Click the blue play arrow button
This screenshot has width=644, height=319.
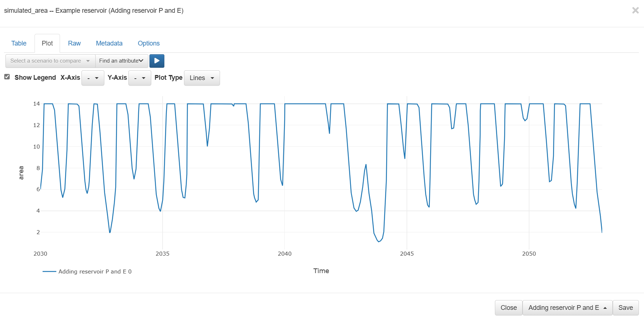[157, 61]
